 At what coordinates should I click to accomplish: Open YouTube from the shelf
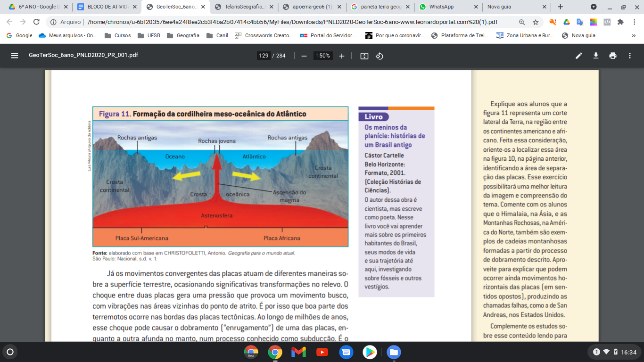click(x=322, y=352)
